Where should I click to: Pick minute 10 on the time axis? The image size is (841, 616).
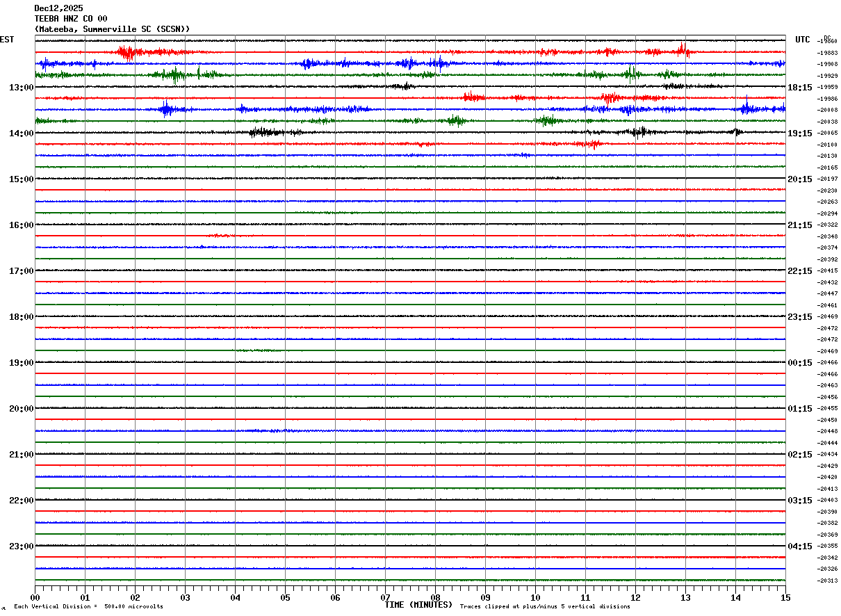(x=535, y=597)
